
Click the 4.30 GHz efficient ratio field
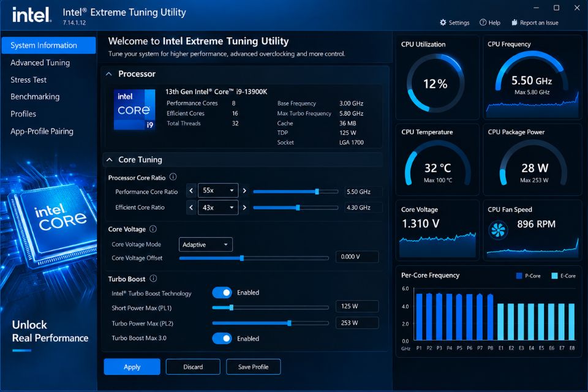pyautogui.click(x=363, y=208)
